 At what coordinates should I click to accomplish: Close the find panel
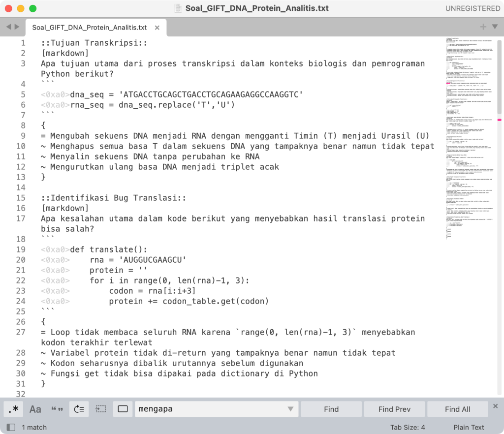coord(495,406)
